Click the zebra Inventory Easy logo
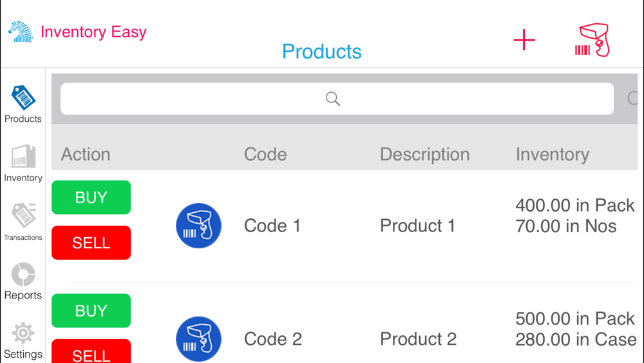This screenshot has width=644, height=363. point(21,32)
